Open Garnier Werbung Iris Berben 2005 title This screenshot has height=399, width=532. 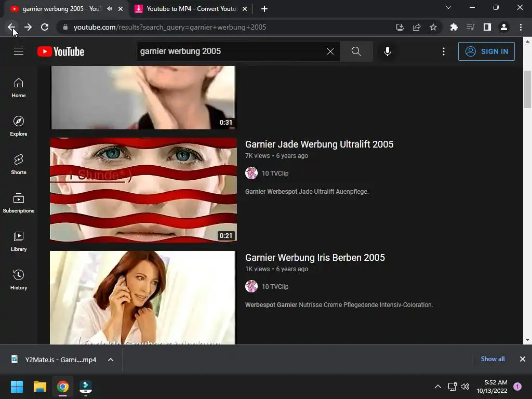point(315,258)
